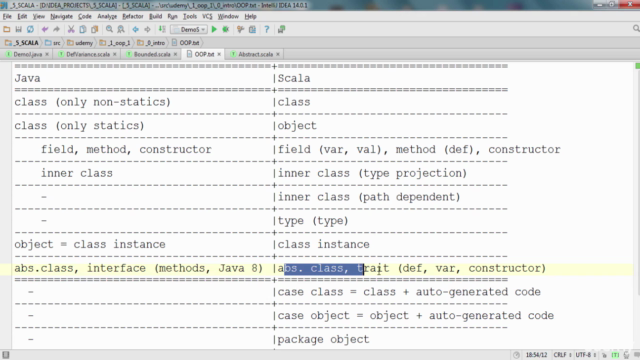This screenshot has height=360, width=640.
Task: Click the Synchronize refresh icon
Action: pyautogui.click(x=30, y=29)
